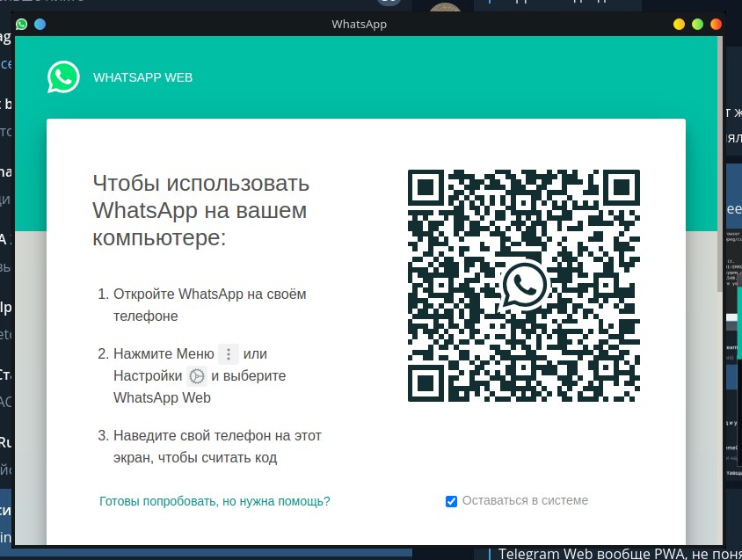Viewport: 742px width, 560px height.
Task: Click step 1 'Откройте WhatsApp на своём телефоне'
Action: tap(209, 305)
